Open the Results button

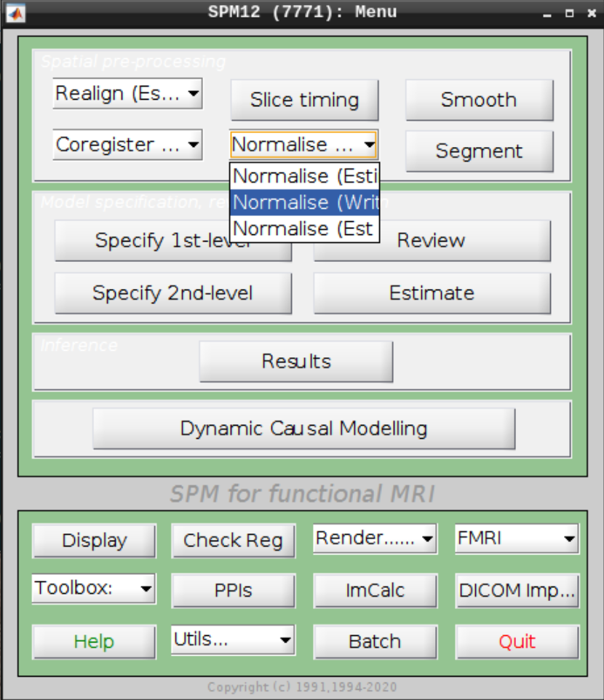pyautogui.click(x=296, y=362)
